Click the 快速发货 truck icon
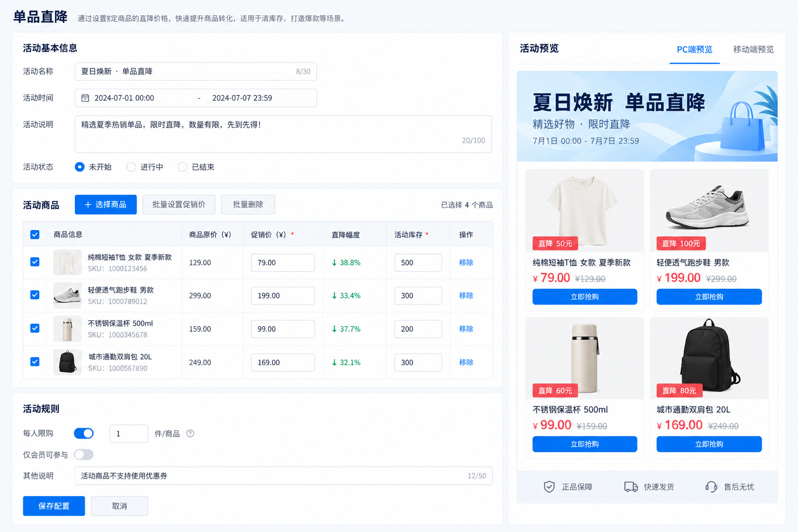The height and width of the screenshot is (532, 798). (631, 487)
